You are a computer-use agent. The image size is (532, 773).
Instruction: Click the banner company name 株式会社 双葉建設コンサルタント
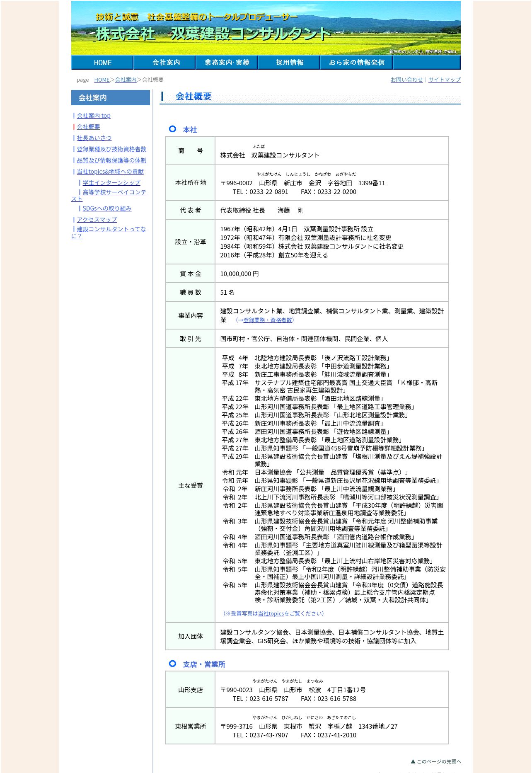point(214,34)
